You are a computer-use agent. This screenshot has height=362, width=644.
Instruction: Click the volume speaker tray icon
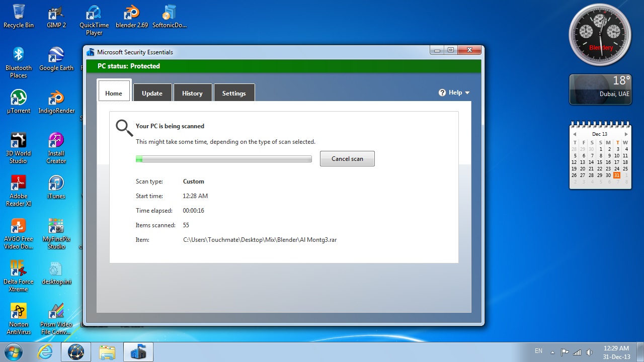(x=589, y=352)
